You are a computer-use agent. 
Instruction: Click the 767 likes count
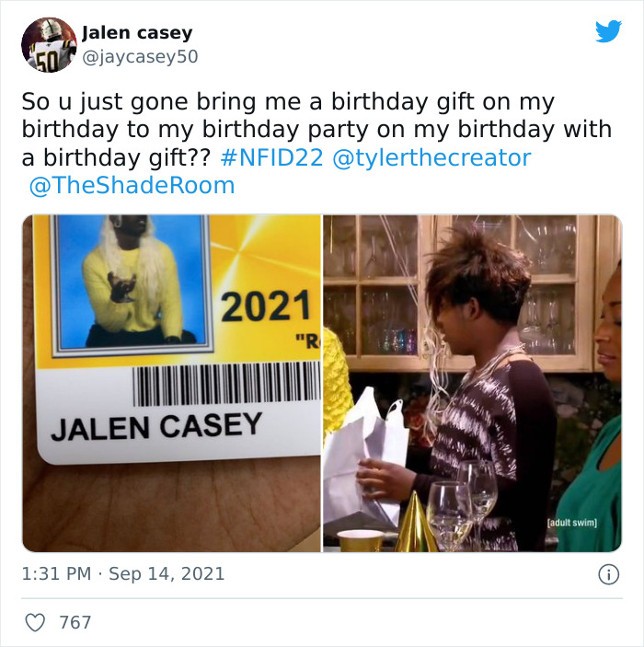pos(75,622)
